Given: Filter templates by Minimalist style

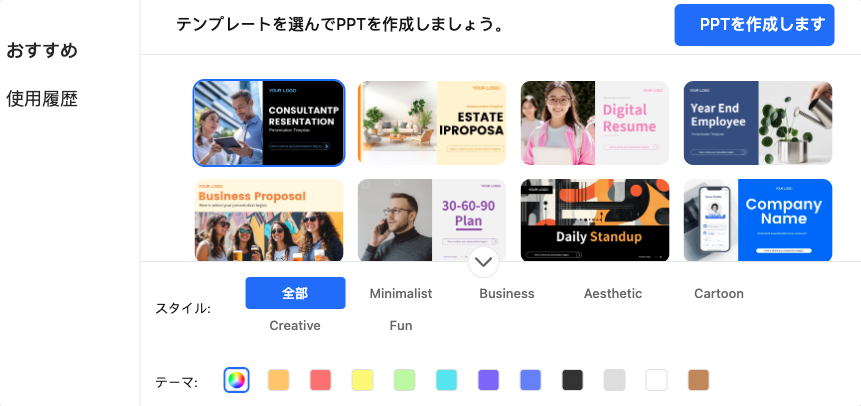Looking at the screenshot, I should click(x=400, y=293).
